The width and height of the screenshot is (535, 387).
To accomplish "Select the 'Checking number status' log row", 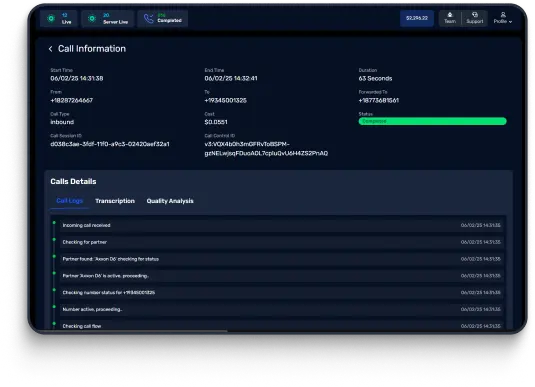I will pos(281,292).
